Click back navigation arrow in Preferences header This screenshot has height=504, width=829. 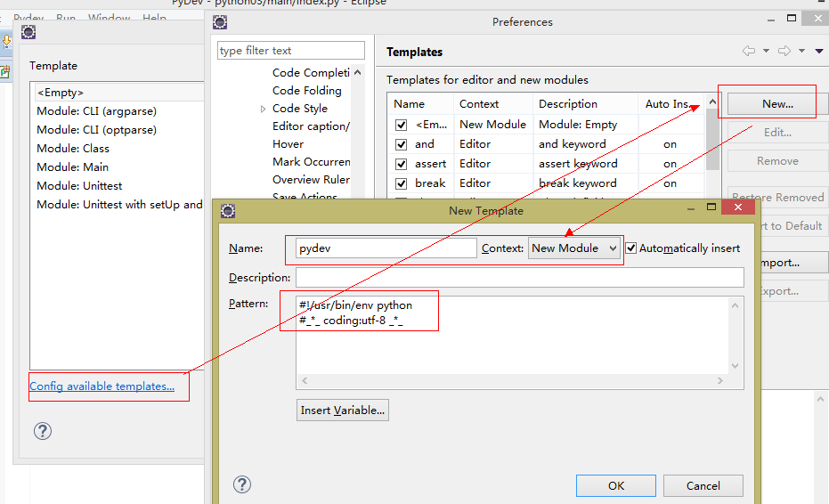click(x=748, y=51)
